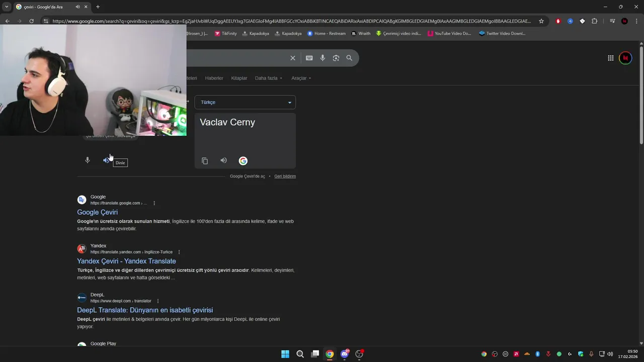
Task: Expand the Araçlar tools dropdown
Action: [301, 78]
